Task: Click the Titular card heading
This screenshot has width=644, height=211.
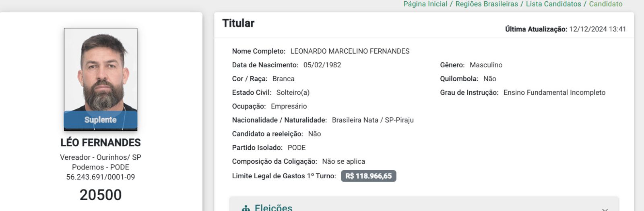Action: click(x=238, y=23)
